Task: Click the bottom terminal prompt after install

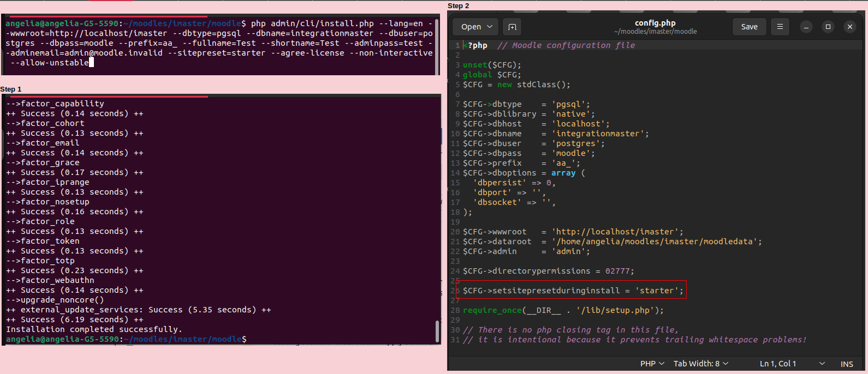Action: (x=126, y=339)
